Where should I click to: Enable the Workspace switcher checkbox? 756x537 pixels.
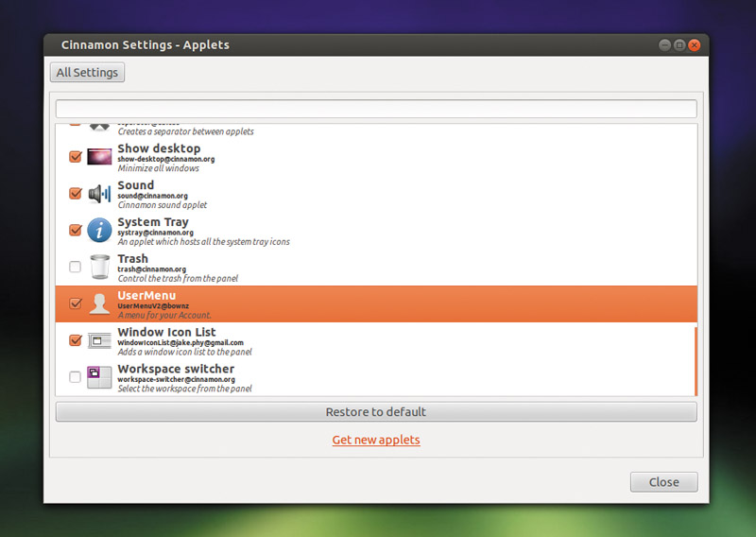(76, 377)
